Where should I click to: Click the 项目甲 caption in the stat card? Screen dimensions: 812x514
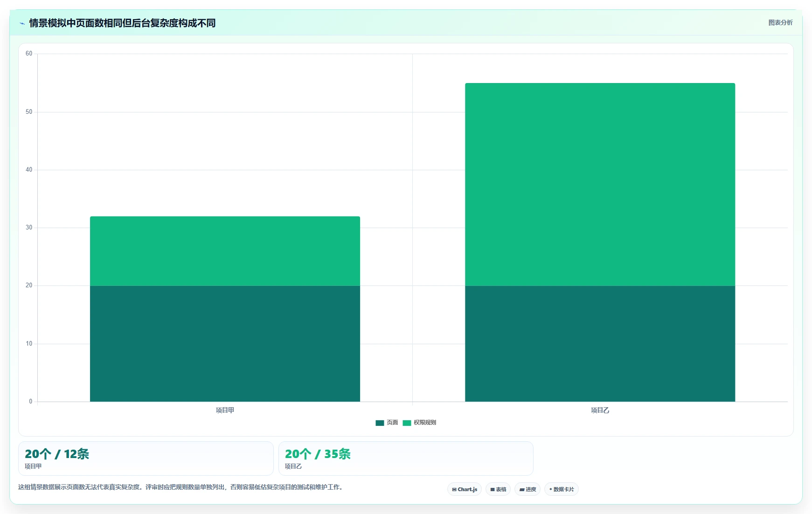[x=33, y=466]
